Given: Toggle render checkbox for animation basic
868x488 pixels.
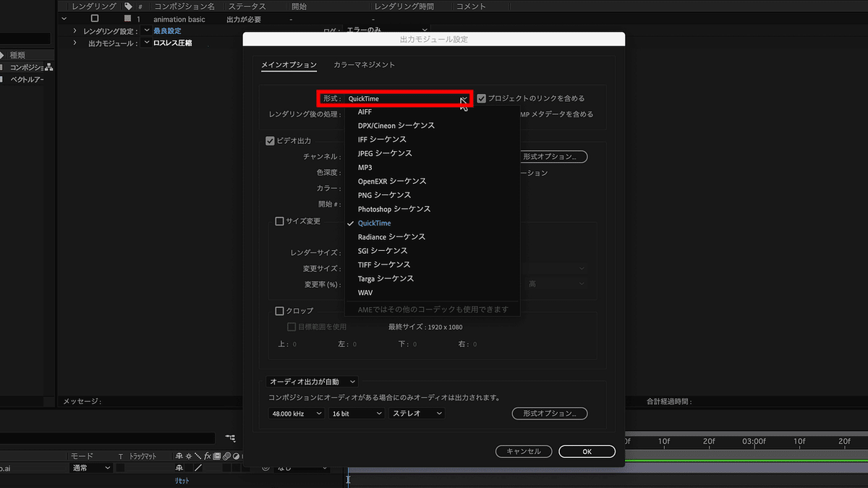Looking at the screenshot, I should 95,19.
